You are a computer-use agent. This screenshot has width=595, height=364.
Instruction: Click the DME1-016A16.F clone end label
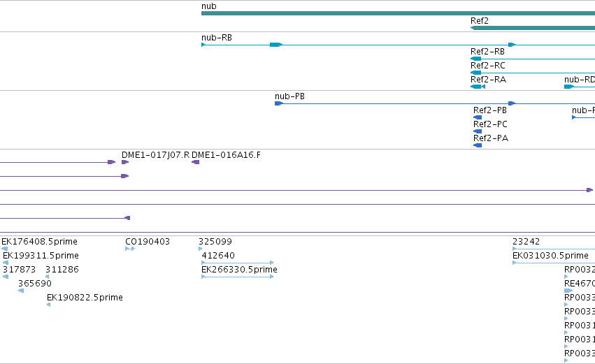[226, 155]
